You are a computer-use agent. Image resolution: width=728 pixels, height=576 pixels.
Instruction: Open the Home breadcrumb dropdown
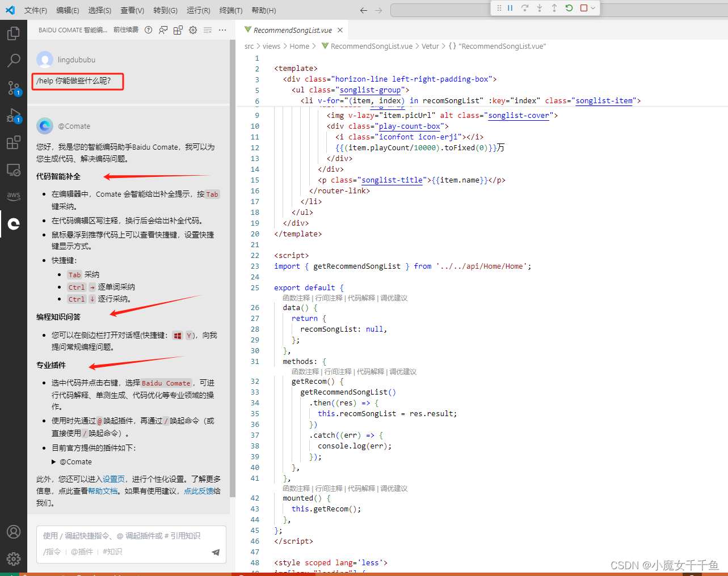tap(300, 46)
